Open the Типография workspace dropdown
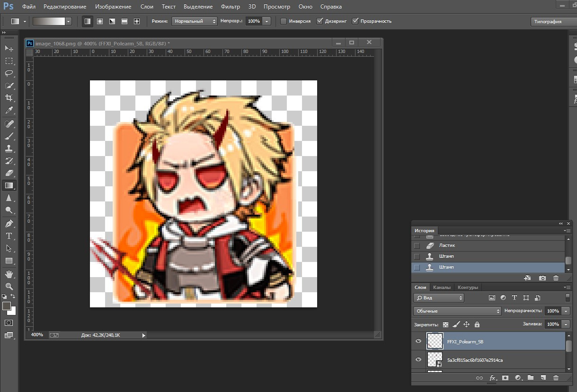The width and height of the screenshot is (577, 392). point(551,21)
